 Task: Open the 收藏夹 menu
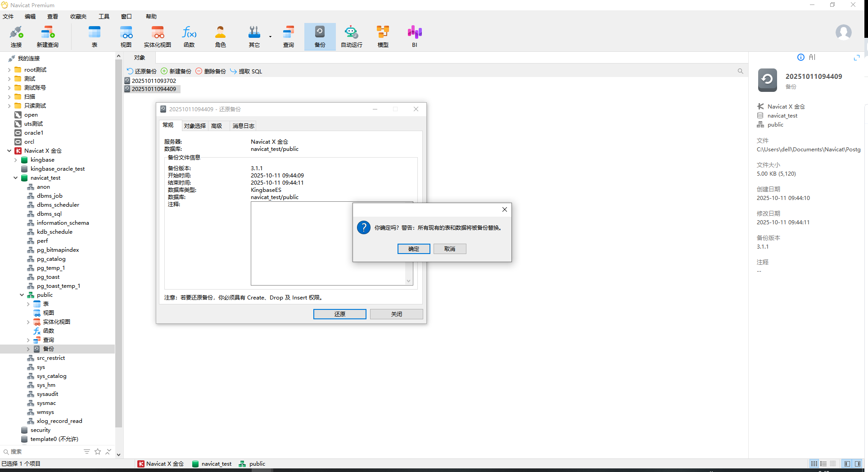[x=78, y=17]
